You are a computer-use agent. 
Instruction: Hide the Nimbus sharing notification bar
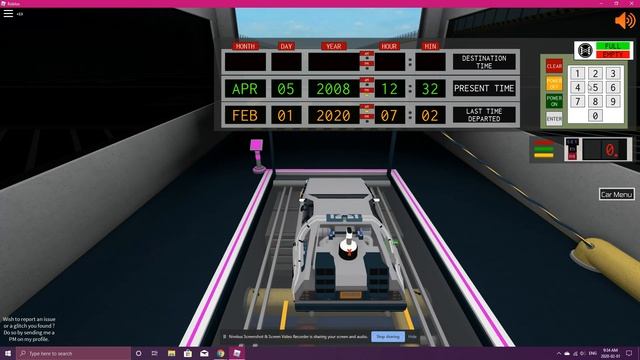tap(412, 337)
